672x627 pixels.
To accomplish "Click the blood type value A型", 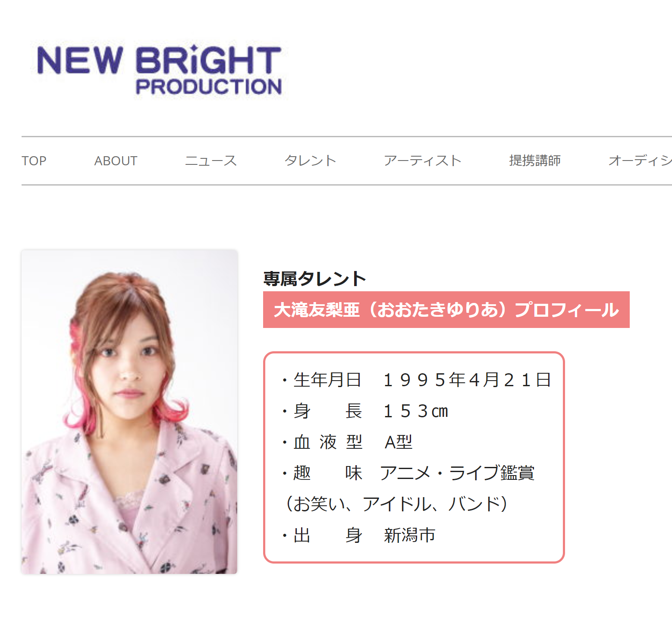I will 399,442.
